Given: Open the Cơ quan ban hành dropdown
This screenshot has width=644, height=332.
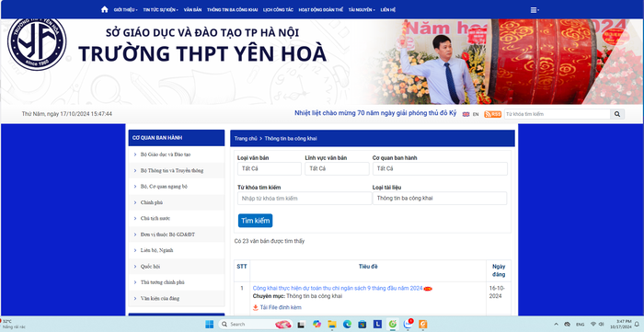Looking at the screenshot, I should pos(440,168).
